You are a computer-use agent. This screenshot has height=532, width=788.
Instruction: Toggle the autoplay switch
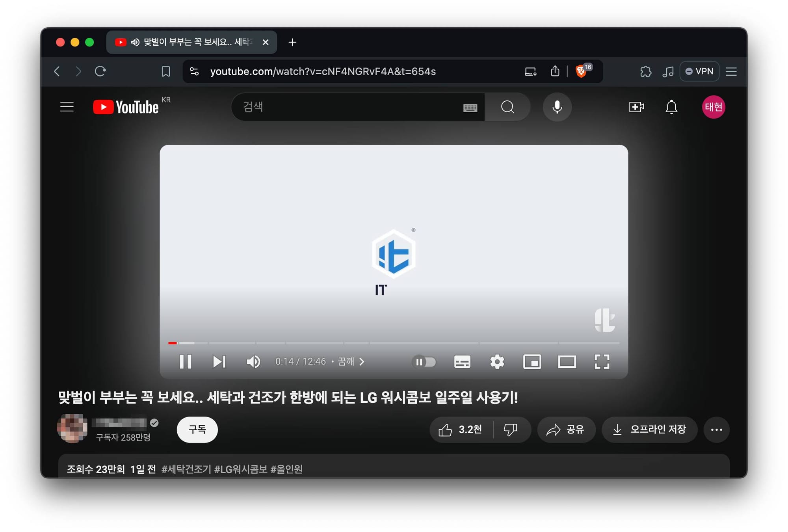[424, 362]
